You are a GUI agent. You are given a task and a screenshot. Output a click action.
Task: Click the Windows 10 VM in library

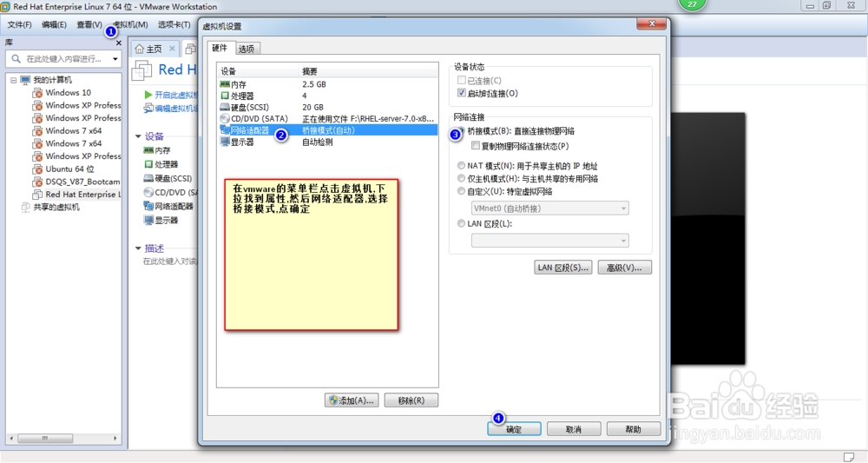click(68, 92)
